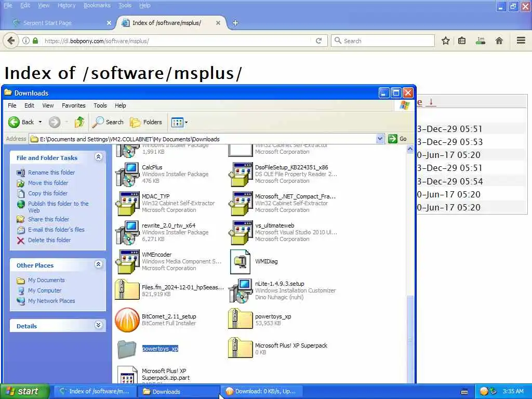Click the BitComet tray icon

(484, 391)
